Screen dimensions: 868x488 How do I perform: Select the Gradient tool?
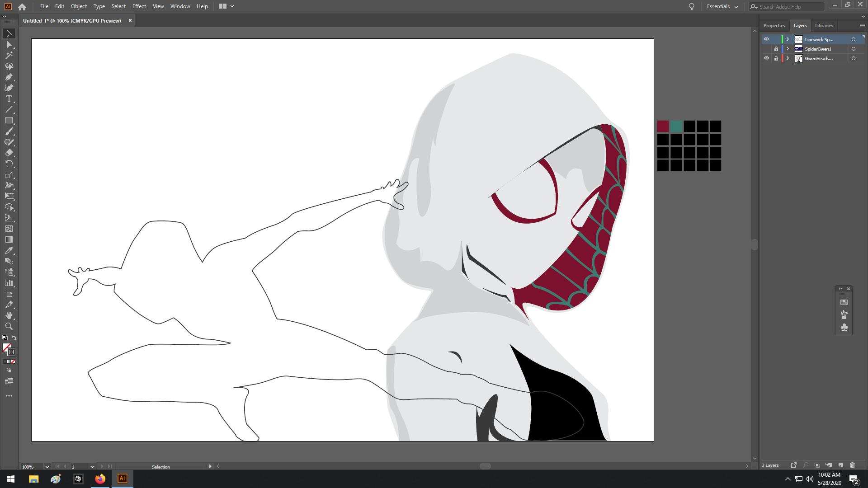coord(9,240)
